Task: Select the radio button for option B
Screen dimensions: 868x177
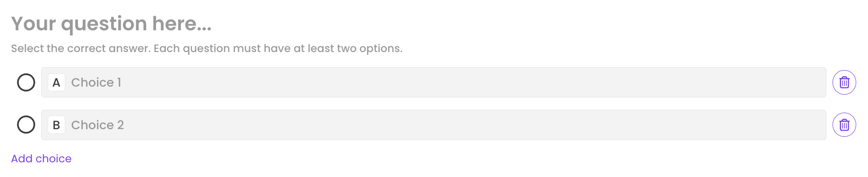Action: 26,125
